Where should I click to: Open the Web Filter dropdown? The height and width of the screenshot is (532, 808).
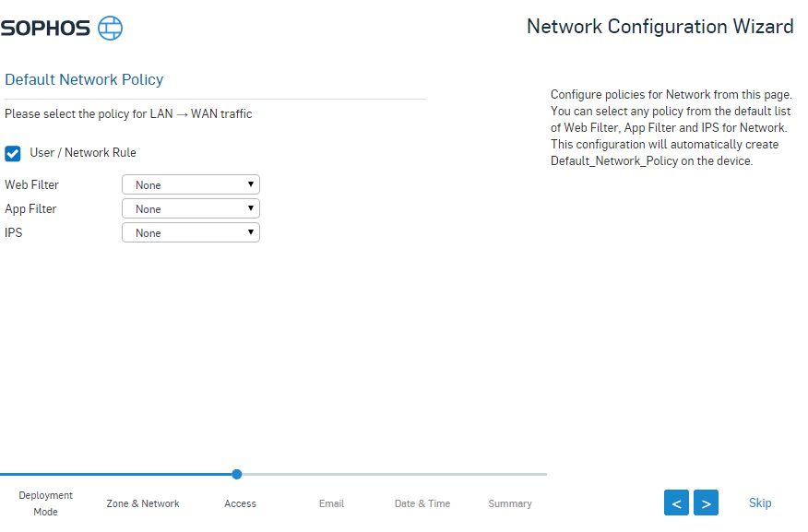pyautogui.click(x=191, y=185)
